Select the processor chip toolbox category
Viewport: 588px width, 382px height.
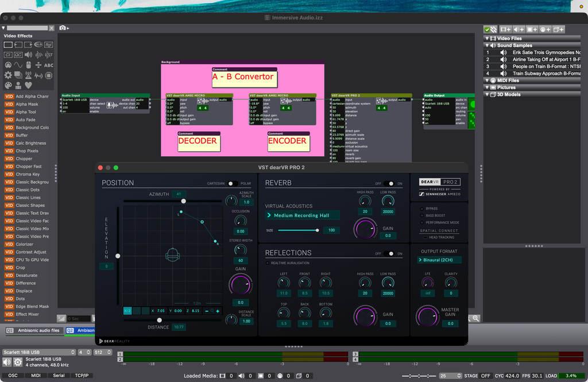(x=49, y=75)
